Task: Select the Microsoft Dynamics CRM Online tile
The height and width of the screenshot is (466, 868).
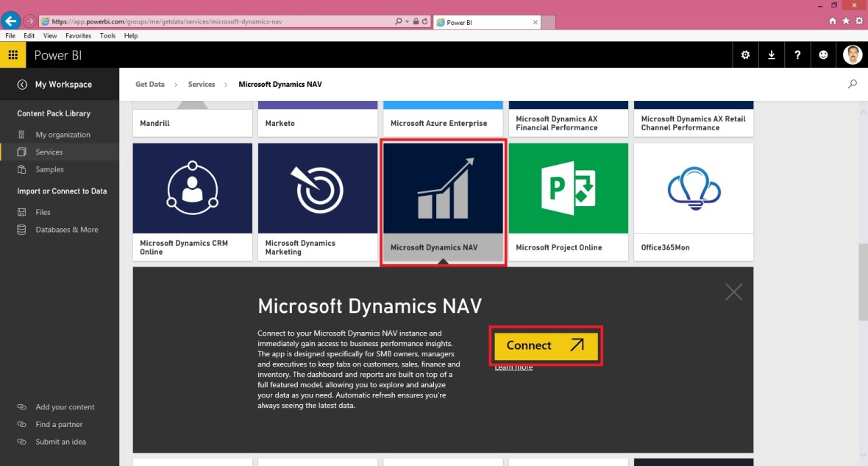Action: (x=192, y=188)
